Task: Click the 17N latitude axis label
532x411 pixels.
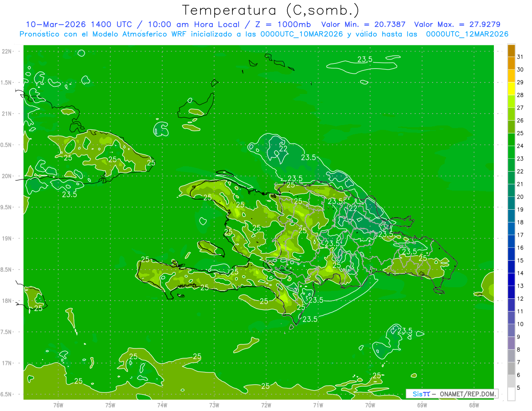Action: point(7,363)
